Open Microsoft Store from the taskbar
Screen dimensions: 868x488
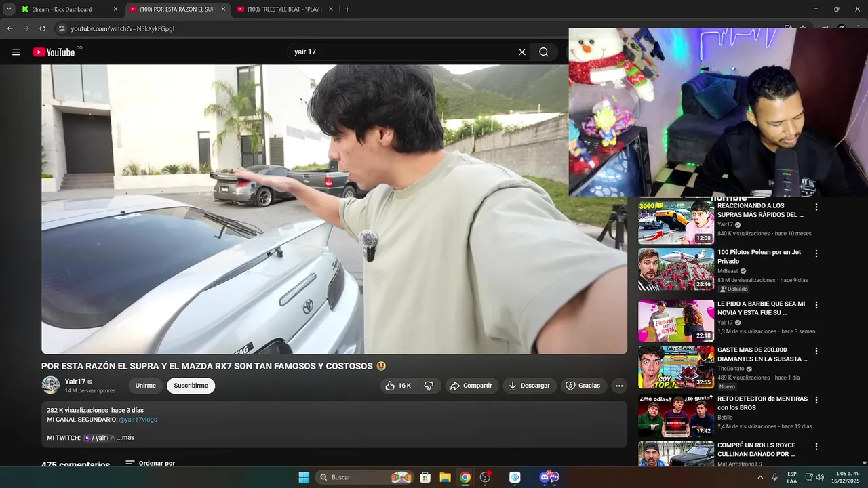click(x=425, y=477)
